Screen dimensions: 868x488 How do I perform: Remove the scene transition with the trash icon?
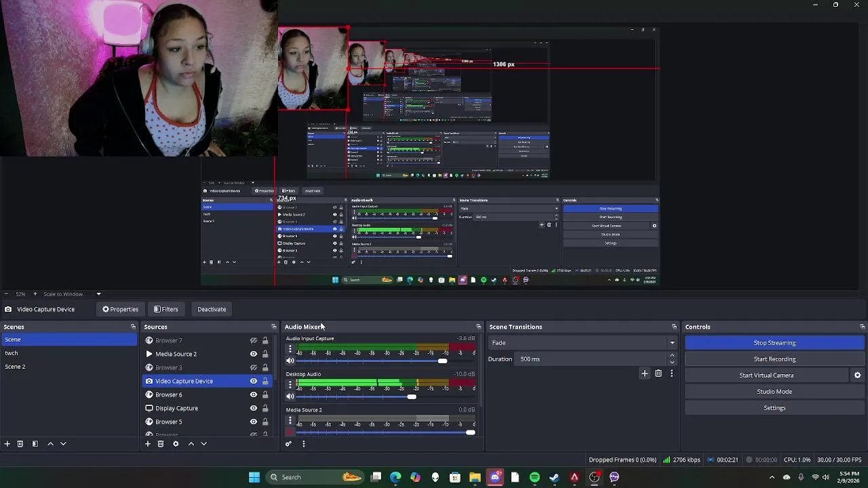tap(658, 373)
